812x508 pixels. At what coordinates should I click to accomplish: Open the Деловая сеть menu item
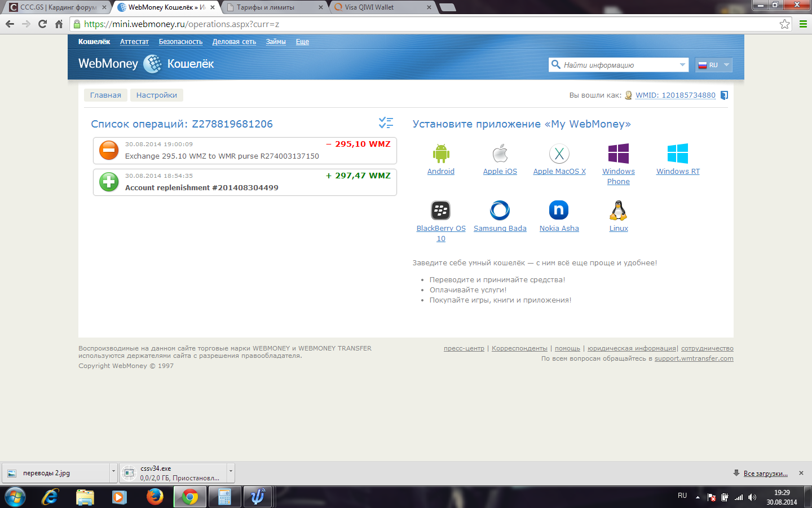click(234, 42)
